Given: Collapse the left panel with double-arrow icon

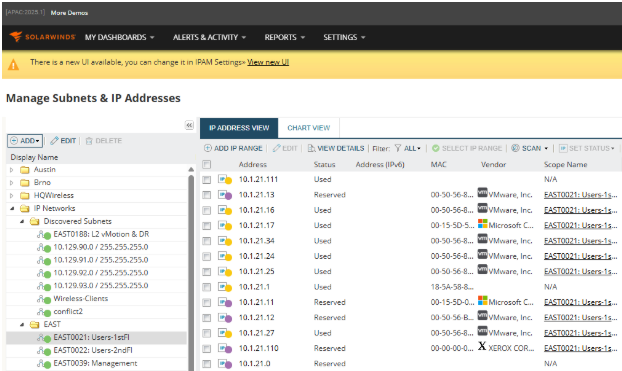Looking at the screenshot, I should coord(189,125).
